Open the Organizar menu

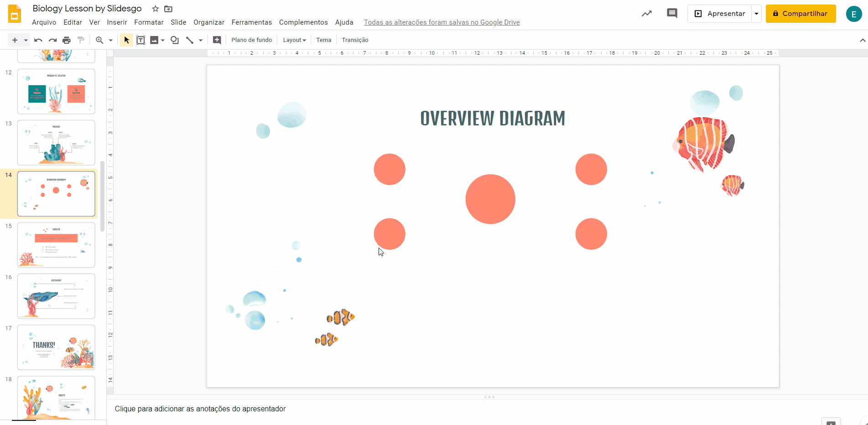coord(209,22)
